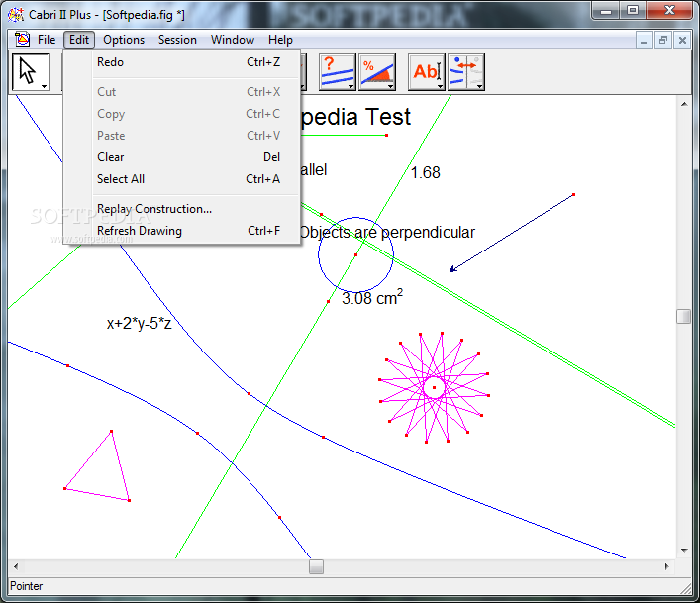Click the dark blue vector arrow
This screenshot has width=700, height=603.
(x=512, y=233)
